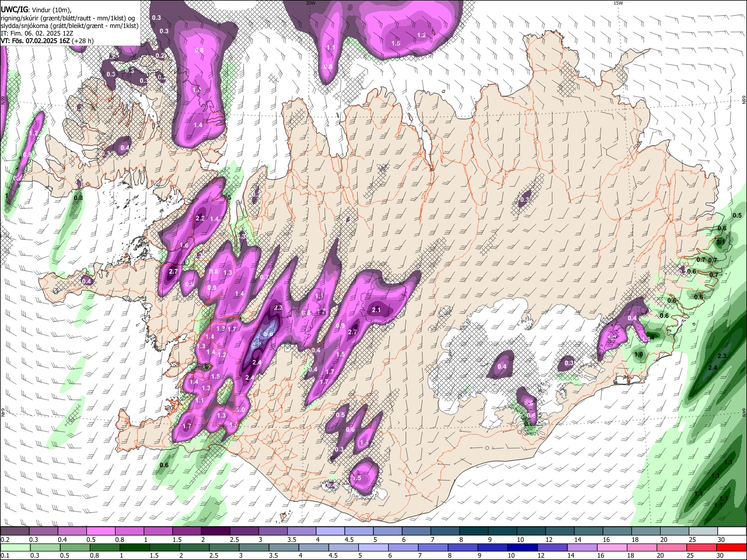The image size is (747, 560).
Task: Pick the darkest purple upper-row swatch between 2 and 2.5
Action: pos(215,531)
